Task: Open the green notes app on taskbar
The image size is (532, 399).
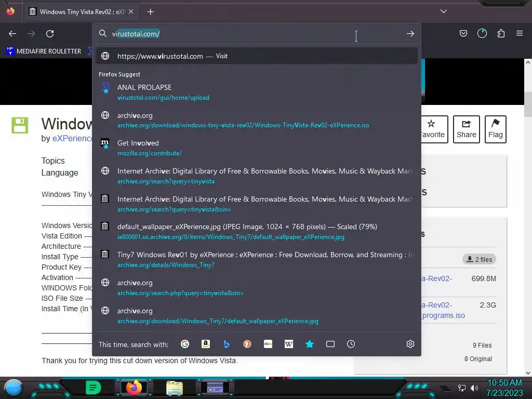Action: [94, 388]
